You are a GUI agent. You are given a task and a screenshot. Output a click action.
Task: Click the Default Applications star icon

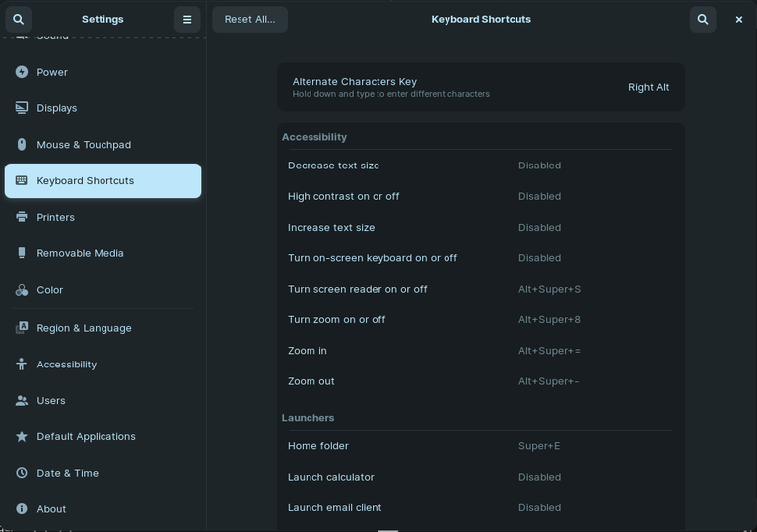pyautogui.click(x=22, y=436)
